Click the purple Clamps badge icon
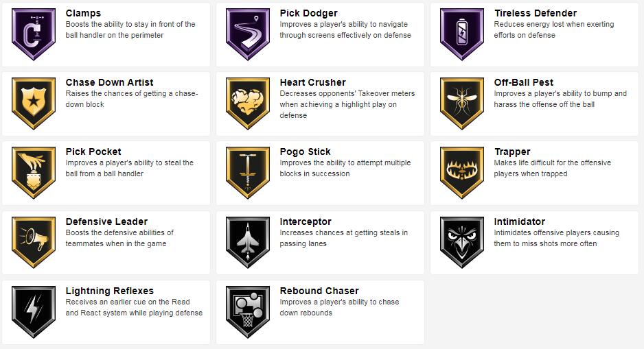644x349 pixels. pos(34,34)
